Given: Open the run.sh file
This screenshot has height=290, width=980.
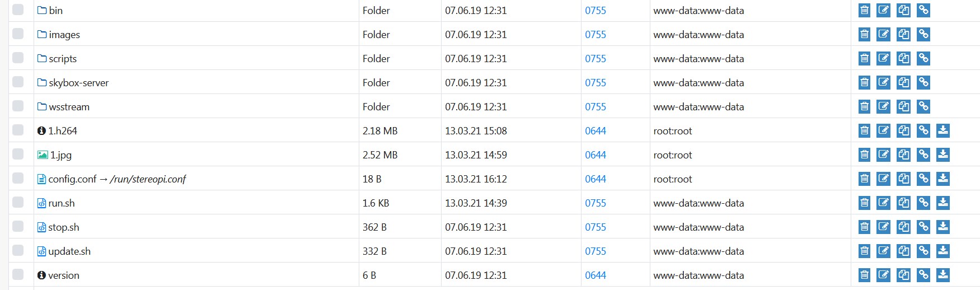Looking at the screenshot, I should (x=62, y=203).
